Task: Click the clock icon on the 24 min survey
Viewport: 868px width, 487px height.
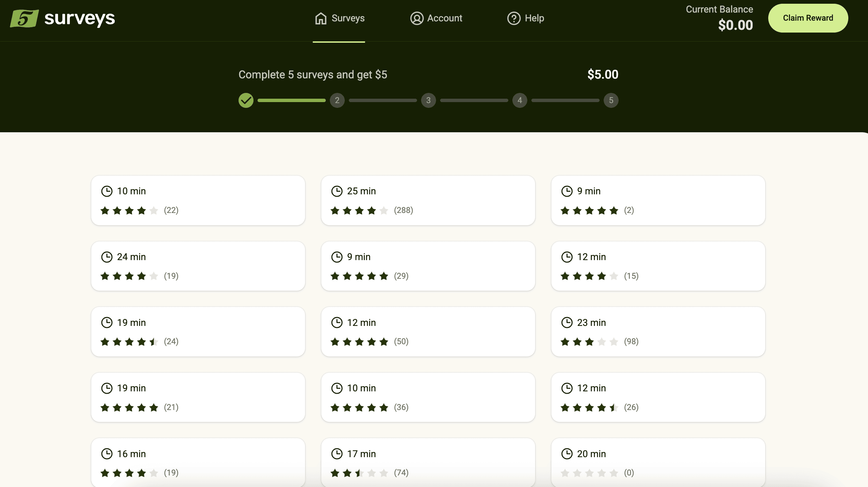Action: 107,257
